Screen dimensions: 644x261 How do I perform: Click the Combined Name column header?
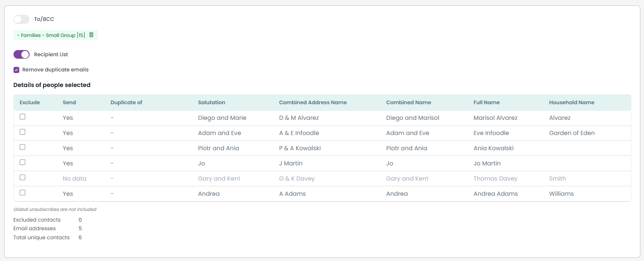click(409, 103)
